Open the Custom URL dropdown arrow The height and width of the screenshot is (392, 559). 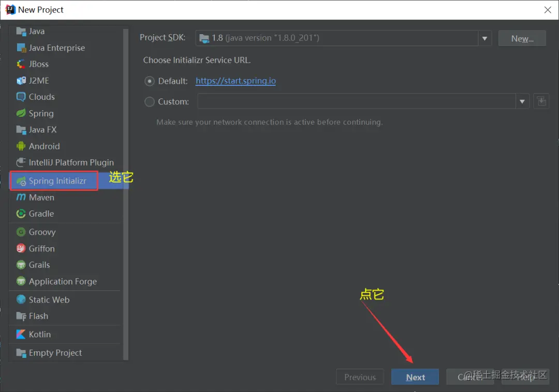coord(522,101)
